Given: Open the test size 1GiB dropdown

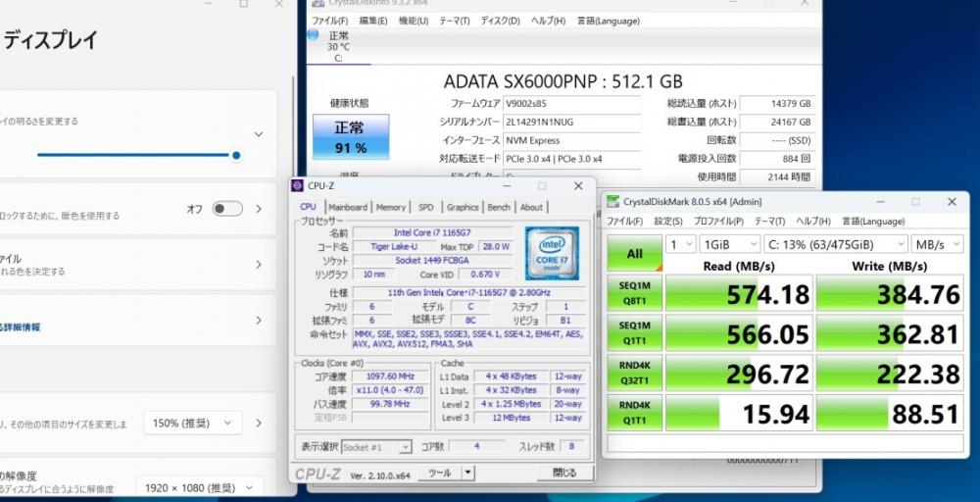Looking at the screenshot, I should tap(727, 243).
